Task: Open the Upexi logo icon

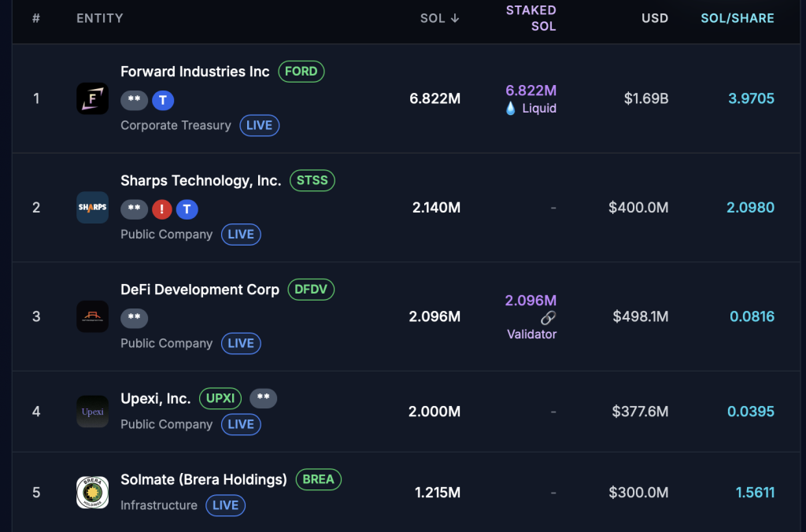Action: point(93,412)
